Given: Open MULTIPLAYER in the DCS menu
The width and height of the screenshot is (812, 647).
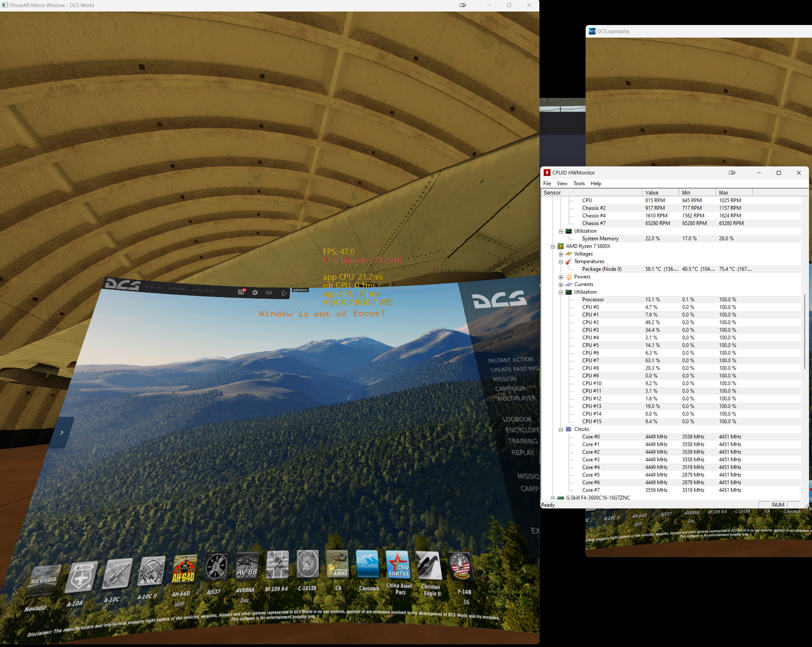Looking at the screenshot, I should [x=516, y=398].
